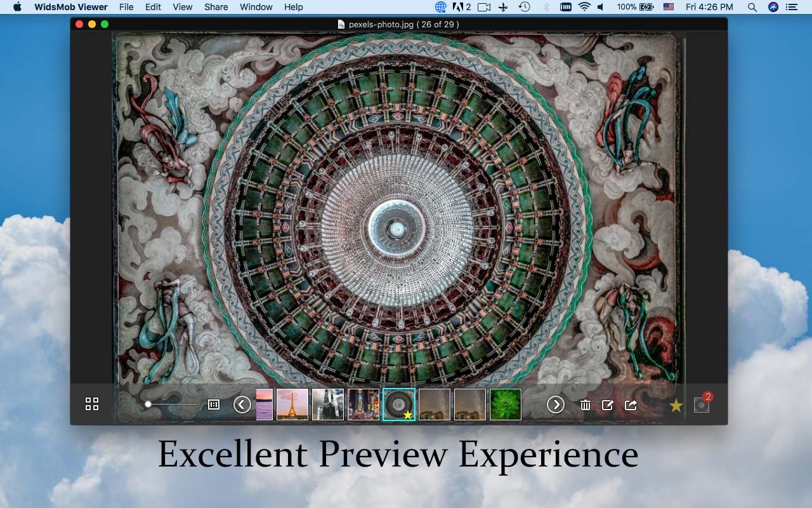The image size is (812, 508).
Task: Open the View menu
Action: (182, 7)
